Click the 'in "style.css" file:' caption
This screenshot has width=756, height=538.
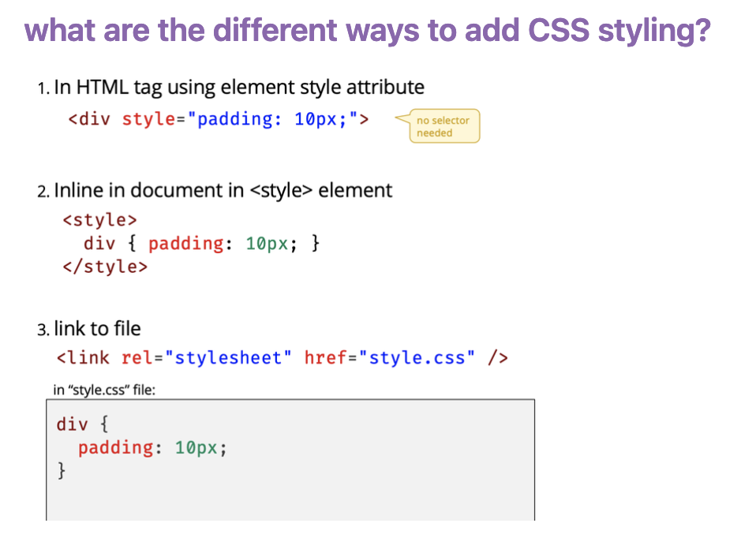pyautogui.click(x=104, y=390)
